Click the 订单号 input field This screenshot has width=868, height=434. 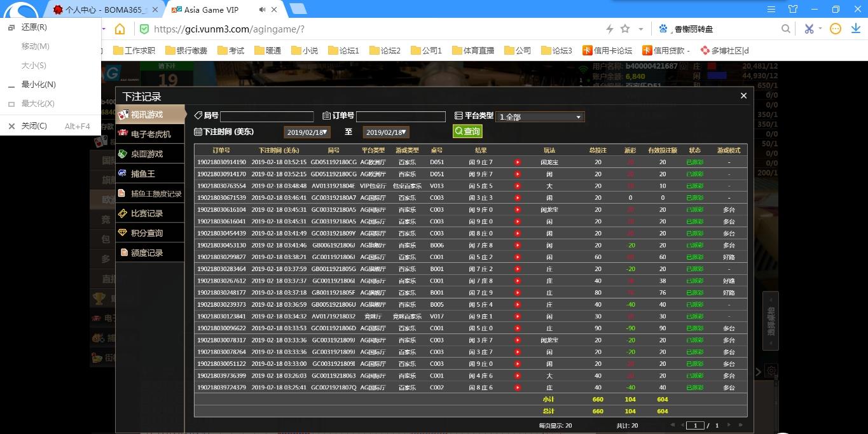[401, 116]
